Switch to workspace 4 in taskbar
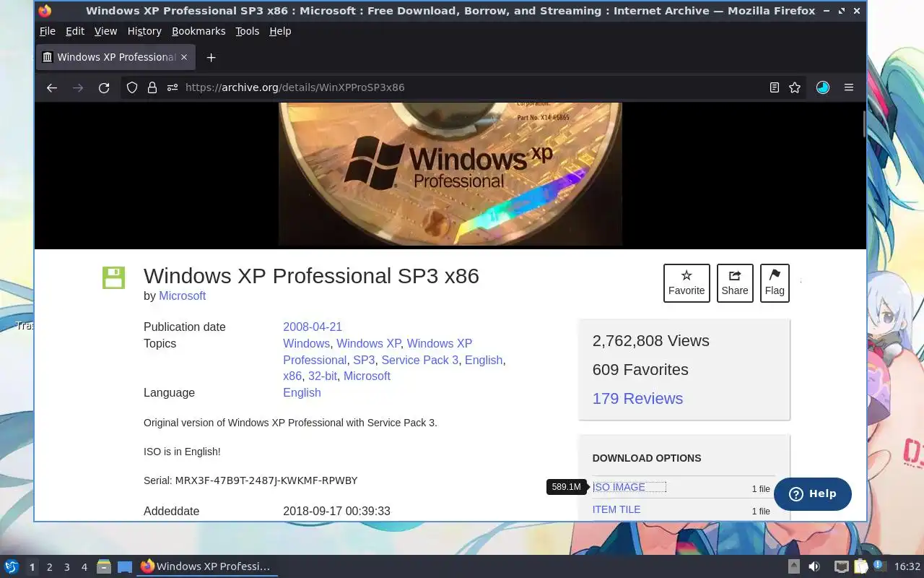Image resolution: width=924 pixels, height=578 pixels. coord(84,567)
